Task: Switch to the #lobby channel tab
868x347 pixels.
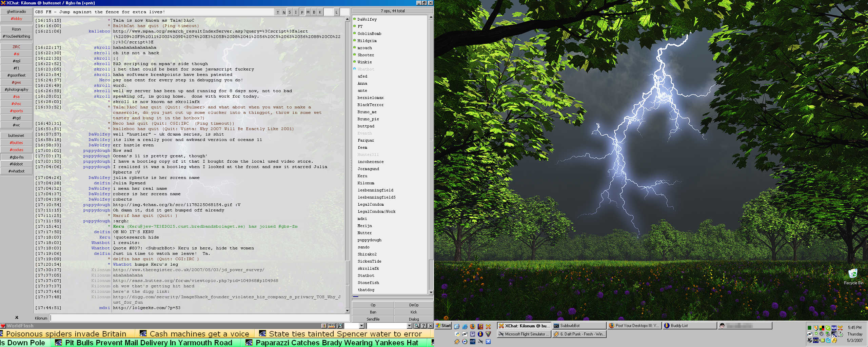Action: coord(16,19)
